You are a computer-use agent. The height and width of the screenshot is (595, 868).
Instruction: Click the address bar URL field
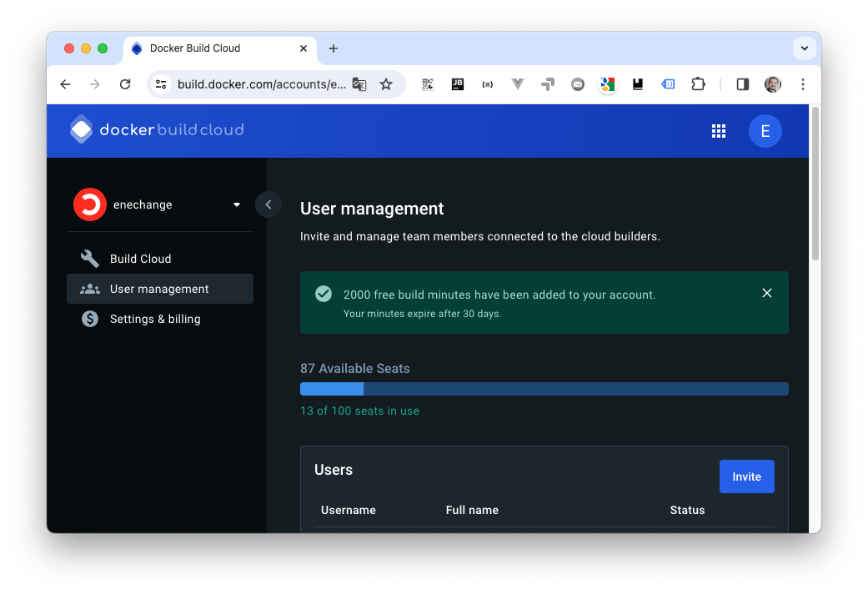click(261, 84)
